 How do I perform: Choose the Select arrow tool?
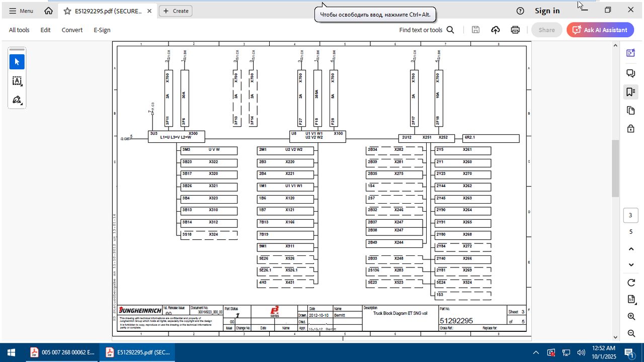[x=17, y=62]
